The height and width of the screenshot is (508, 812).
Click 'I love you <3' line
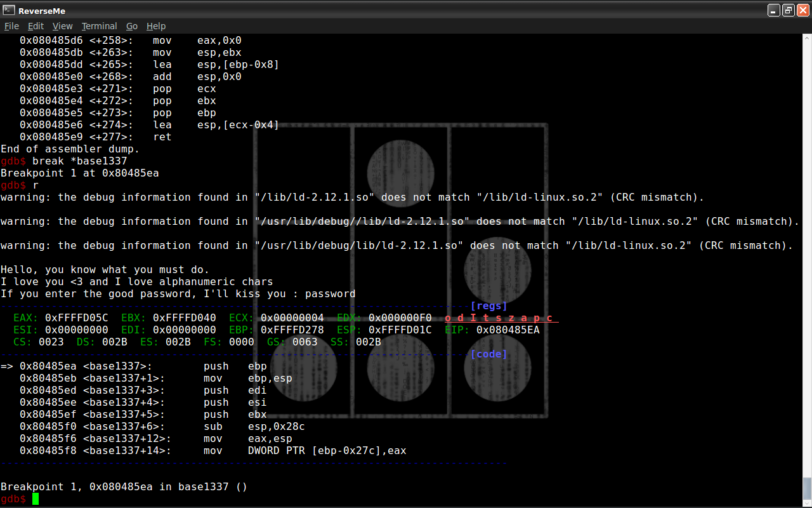[137, 282]
